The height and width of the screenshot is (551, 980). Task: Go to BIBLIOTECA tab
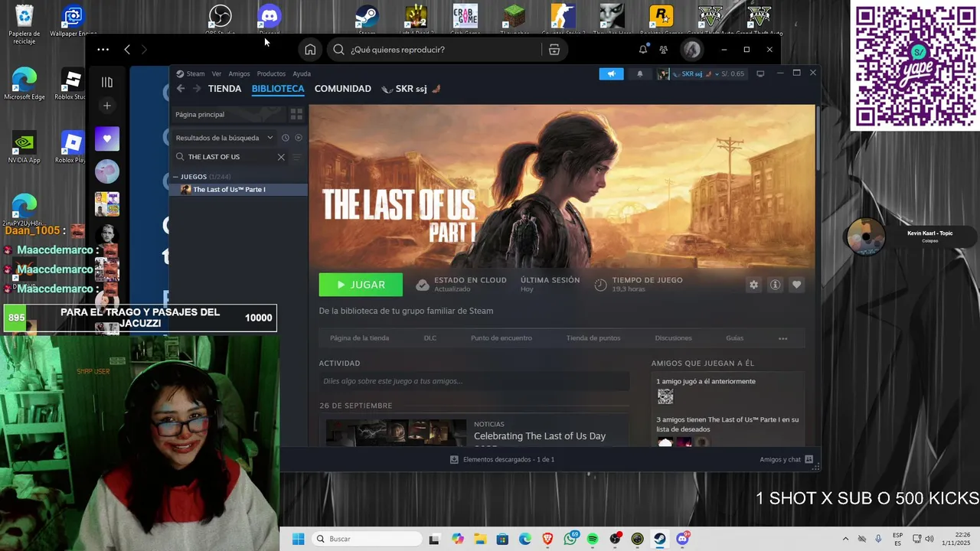click(x=278, y=89)
